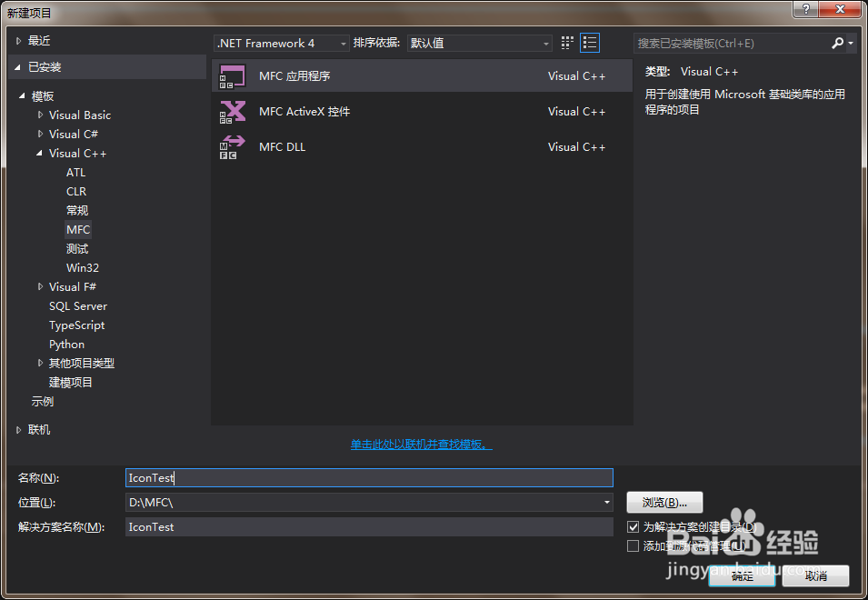Choose the MFC 应用程序 template row
This screenshot has width=868, height=600.
pyautogui.click(x=422, y=76)
